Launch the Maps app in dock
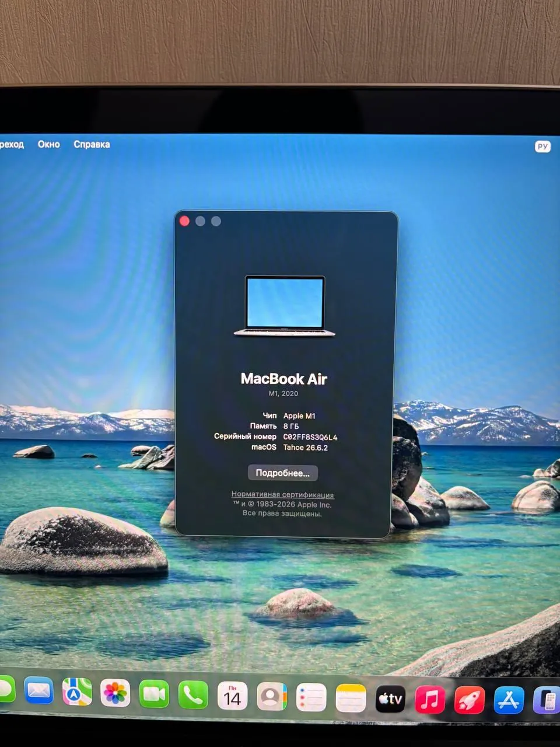 pyautogui.click(x=77, y=693)
